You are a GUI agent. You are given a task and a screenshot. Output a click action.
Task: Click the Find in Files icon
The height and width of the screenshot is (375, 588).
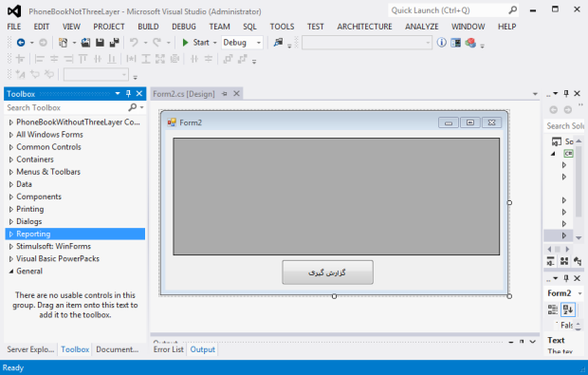[x=278, y=43]
